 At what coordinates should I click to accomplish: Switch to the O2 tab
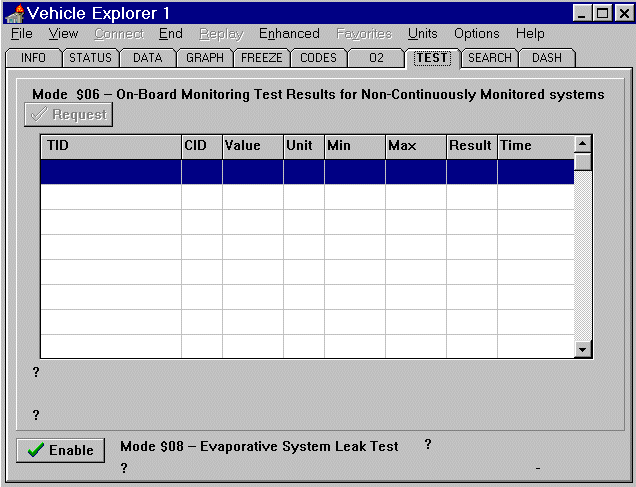coord(376,58)
